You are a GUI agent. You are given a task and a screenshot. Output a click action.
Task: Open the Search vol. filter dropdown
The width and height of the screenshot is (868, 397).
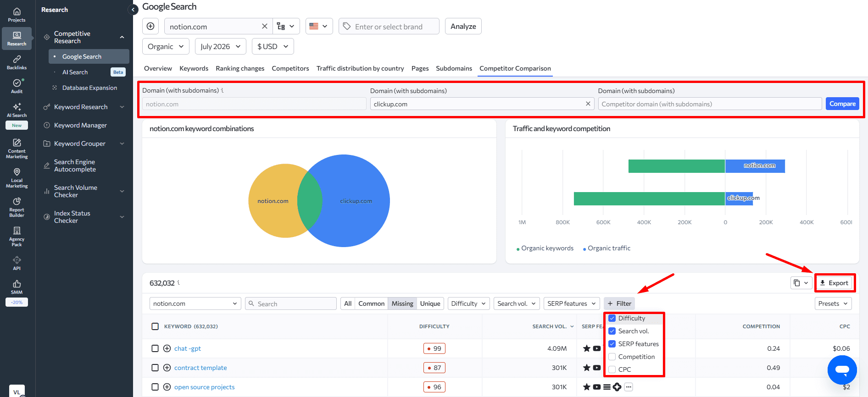pos(517,303)
